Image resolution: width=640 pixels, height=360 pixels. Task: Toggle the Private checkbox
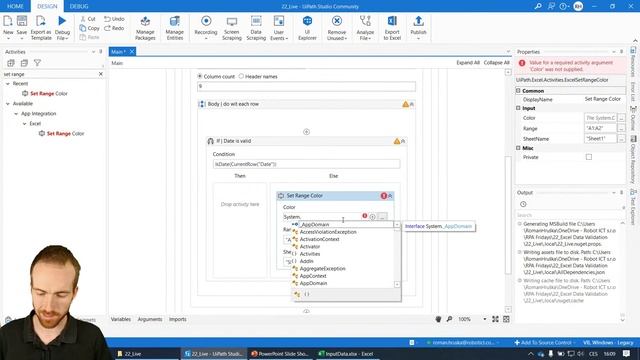coord(589,157)
